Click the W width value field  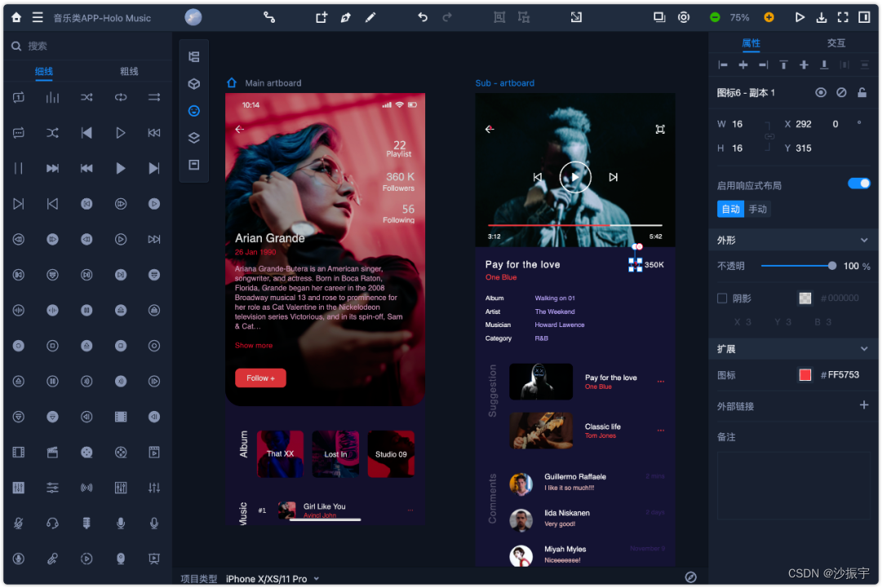737,124
